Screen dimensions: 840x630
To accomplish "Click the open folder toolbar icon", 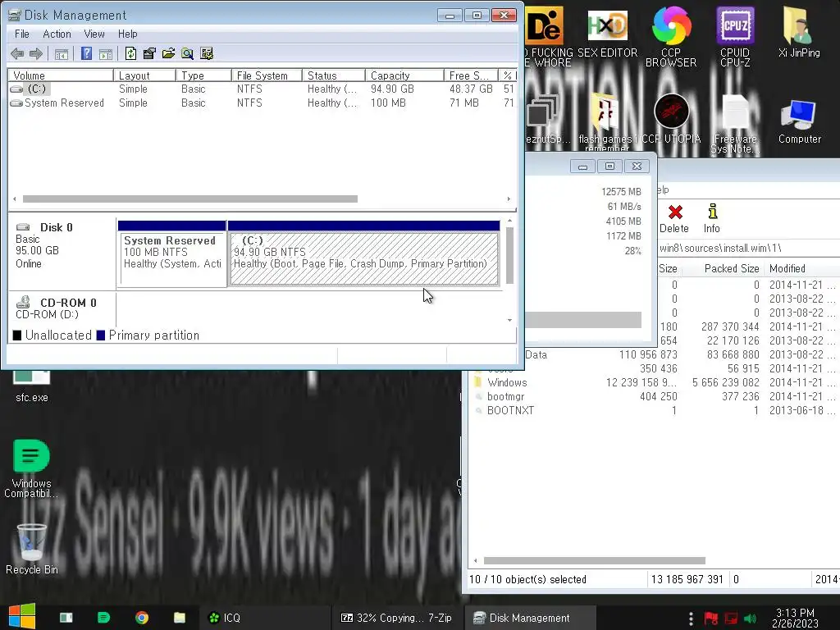I will click(x=168, y=53).
